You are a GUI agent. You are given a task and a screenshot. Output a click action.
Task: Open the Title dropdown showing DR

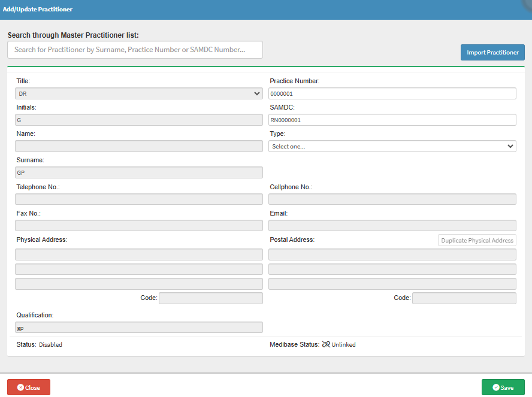point(139,93)
